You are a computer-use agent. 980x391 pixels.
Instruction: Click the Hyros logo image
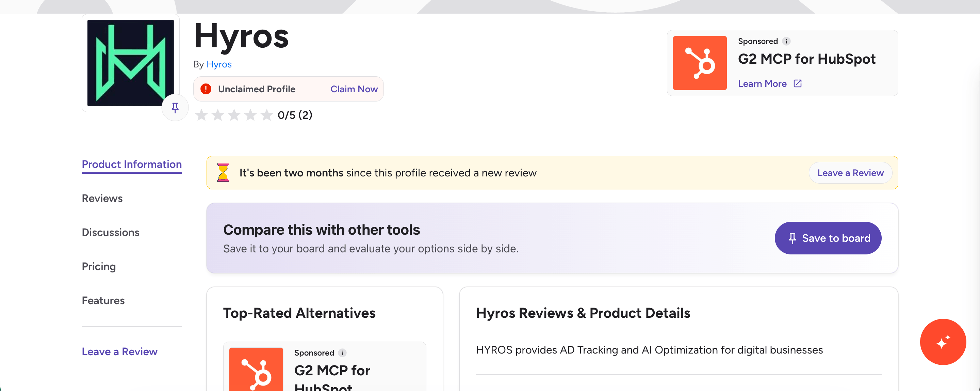point(130,63)
